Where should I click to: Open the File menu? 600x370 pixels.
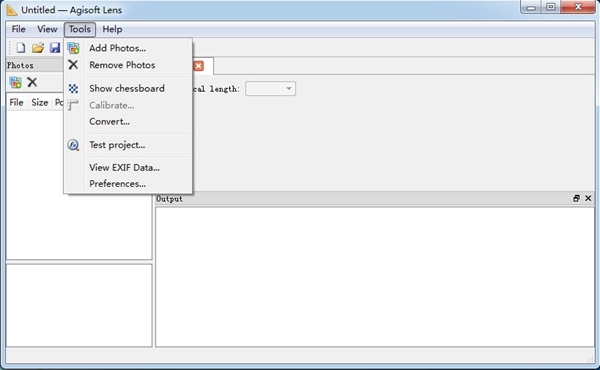pyautogui.click(x=18, y=29)
